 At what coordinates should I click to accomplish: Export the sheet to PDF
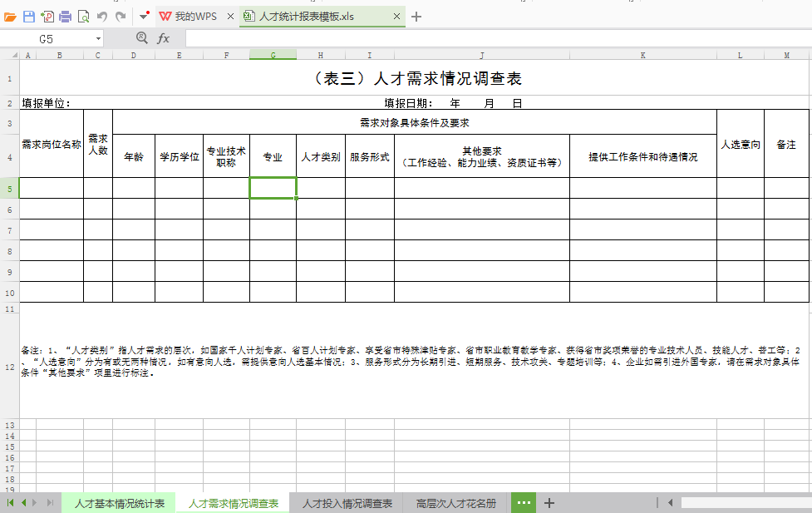(47, 14)
